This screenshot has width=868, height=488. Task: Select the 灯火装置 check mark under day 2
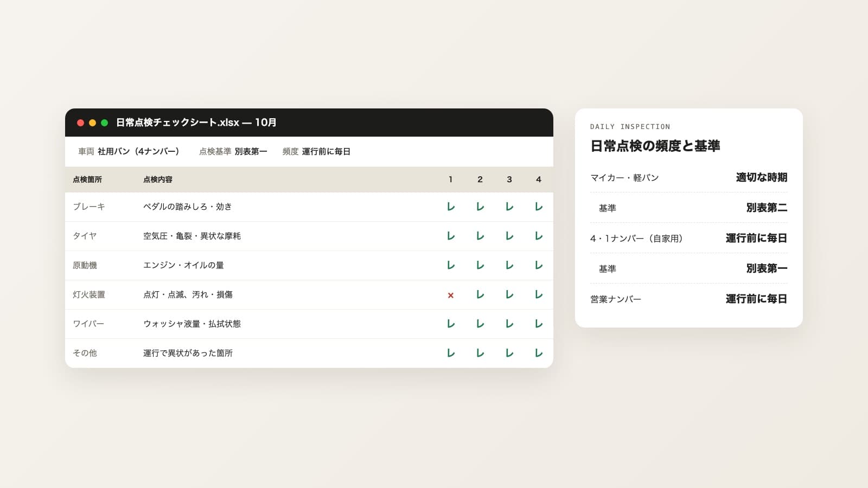pyautogui.click(x=480, y=294)
